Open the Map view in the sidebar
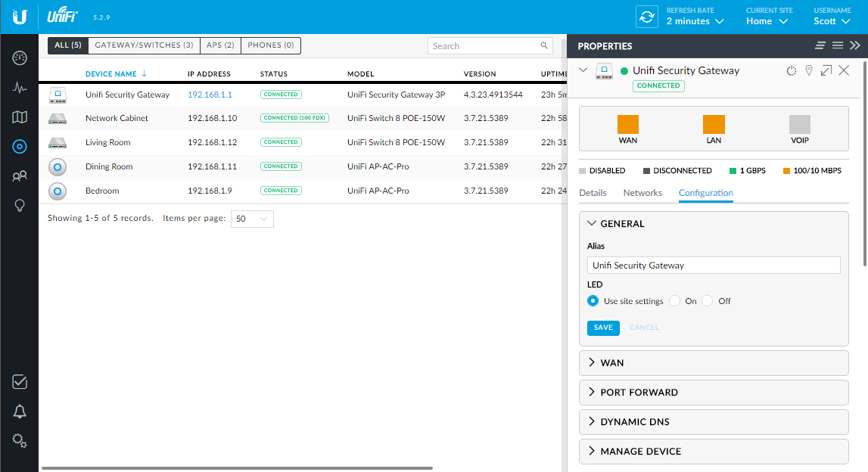This screenshot has width=868, height=472. [20, 116]
